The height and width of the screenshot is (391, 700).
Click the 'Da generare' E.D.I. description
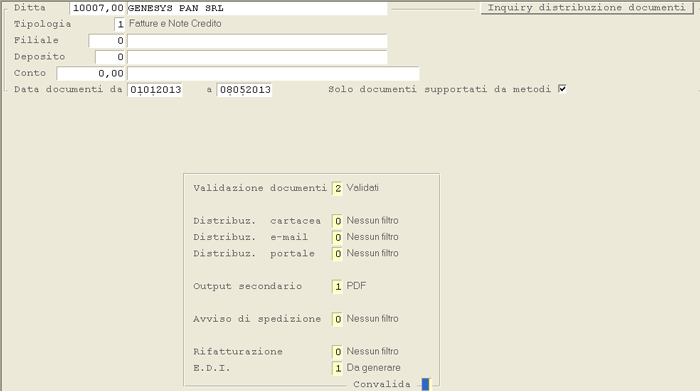pyautogui.click(x=374, y=368)
